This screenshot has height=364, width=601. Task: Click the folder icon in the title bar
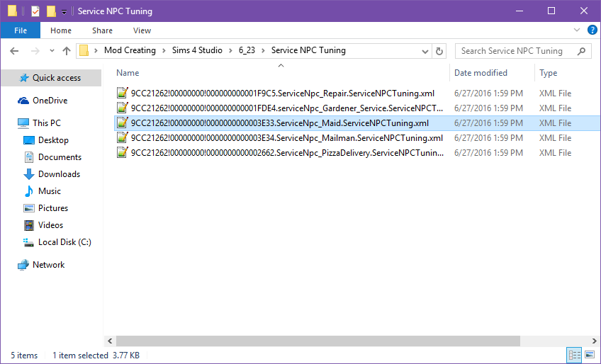pos(12,11)
